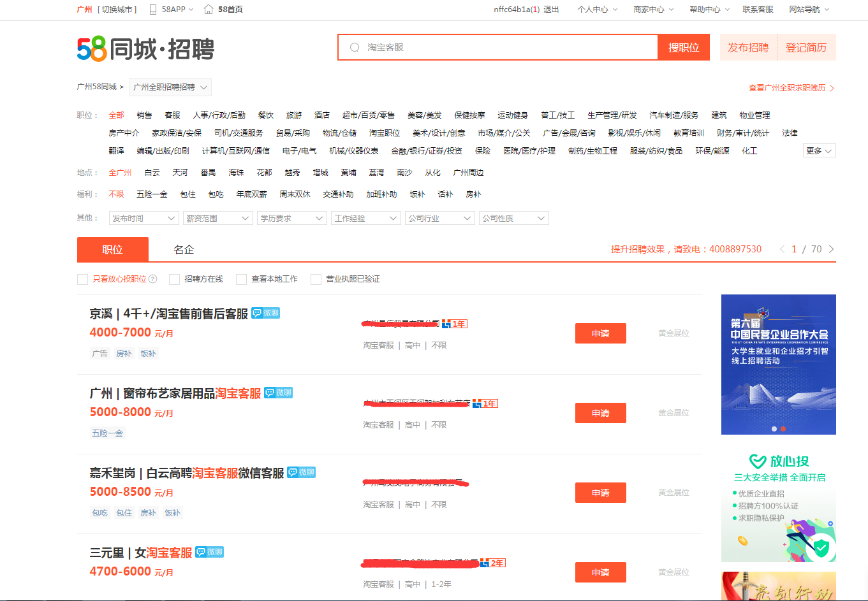Open 58APP dropdown menu
868x601 pixels.
click(177, 10)
